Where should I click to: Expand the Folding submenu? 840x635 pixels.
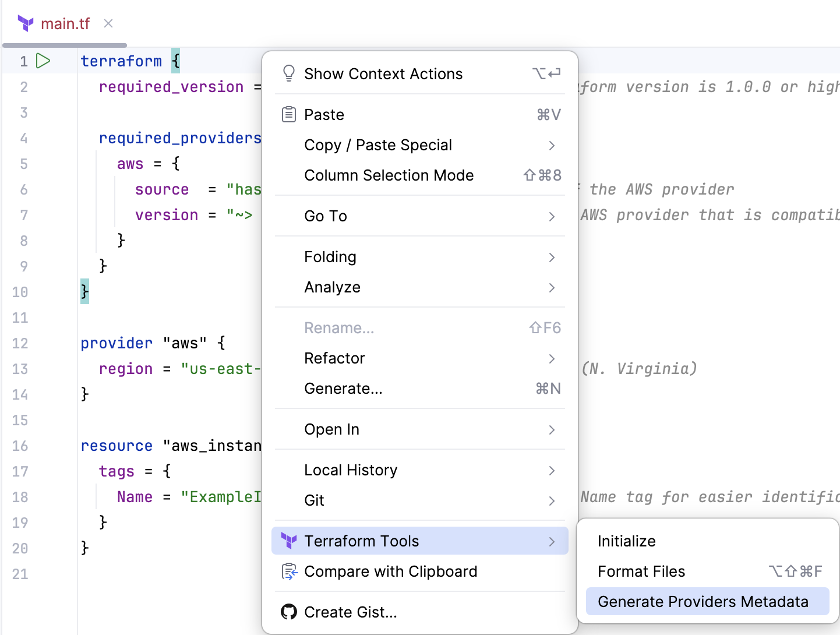point(330,257)
